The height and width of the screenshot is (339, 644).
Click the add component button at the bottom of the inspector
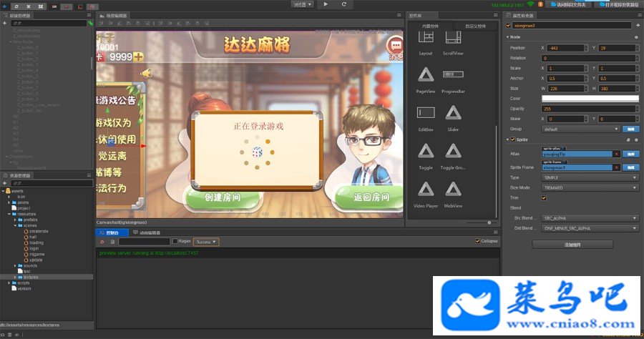coord(572,245)
